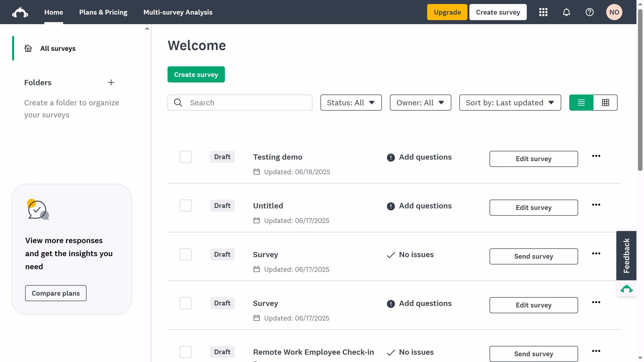
Task: Click Edit survey for Survey needing questions
Action: [x=534, y=305]
